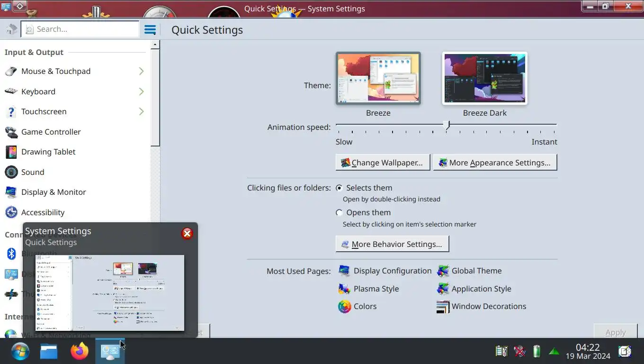The height and width of the screenshot is (364, 644).
Task: Click the Search input field
Action: pos(80,29)
